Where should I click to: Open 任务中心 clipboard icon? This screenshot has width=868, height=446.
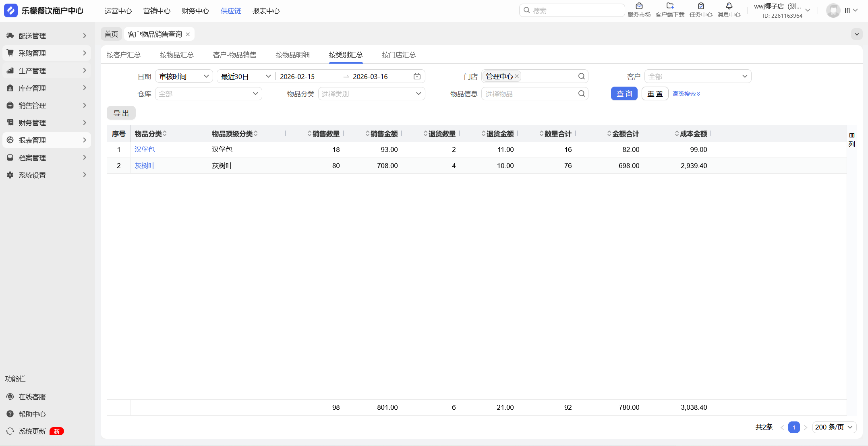(701, 6)
